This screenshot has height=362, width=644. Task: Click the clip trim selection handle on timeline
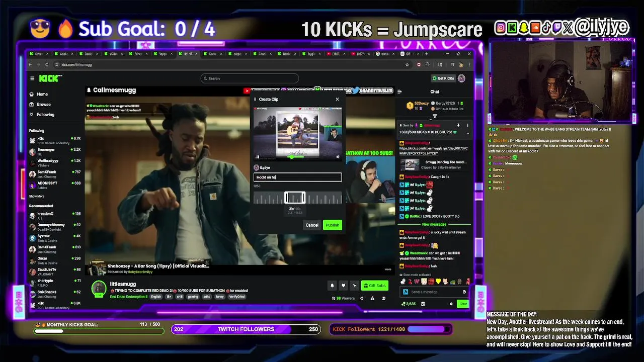pos(295,198)
